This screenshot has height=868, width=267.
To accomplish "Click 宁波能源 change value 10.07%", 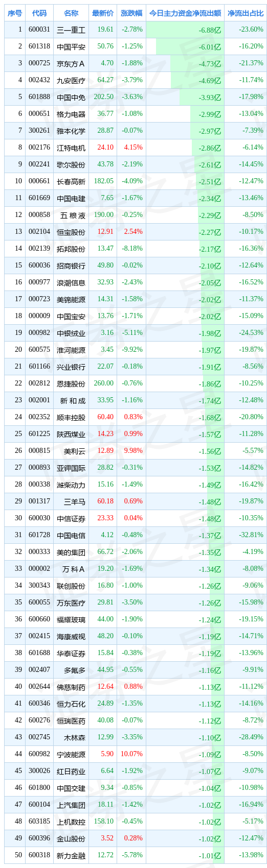I will click(132, 754).
